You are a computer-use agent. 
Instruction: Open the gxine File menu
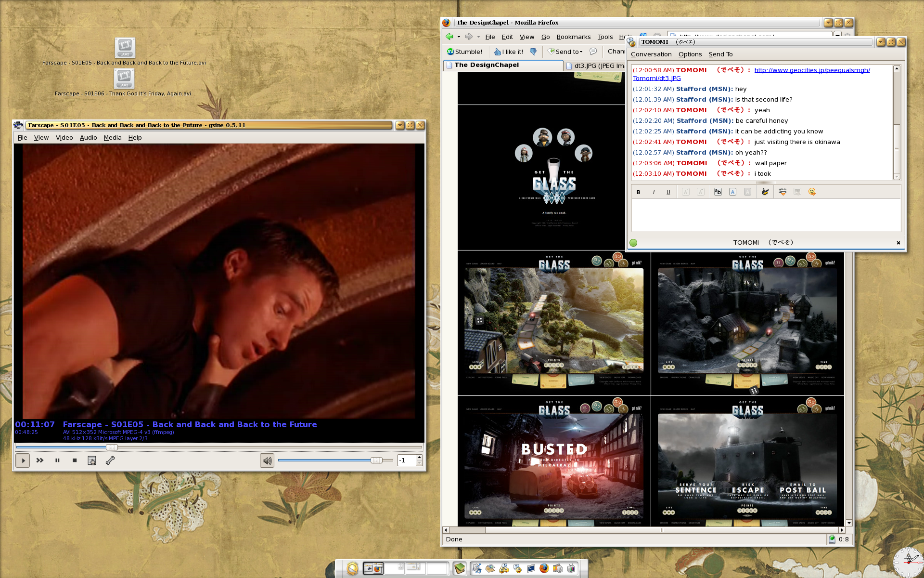tap(22, 138)
